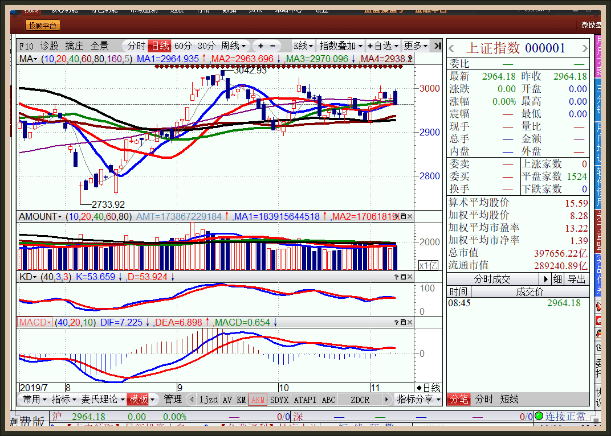Switch to 30分 period

207,46
